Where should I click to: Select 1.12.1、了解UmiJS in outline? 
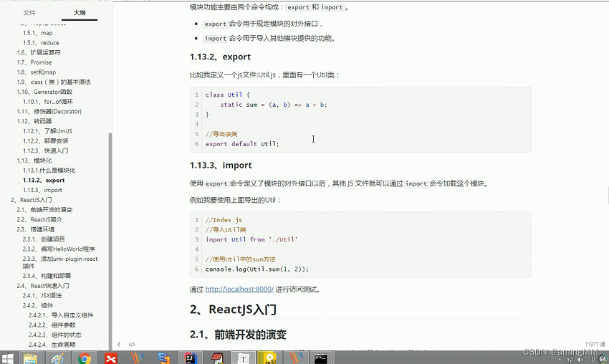tap(47, 131)
